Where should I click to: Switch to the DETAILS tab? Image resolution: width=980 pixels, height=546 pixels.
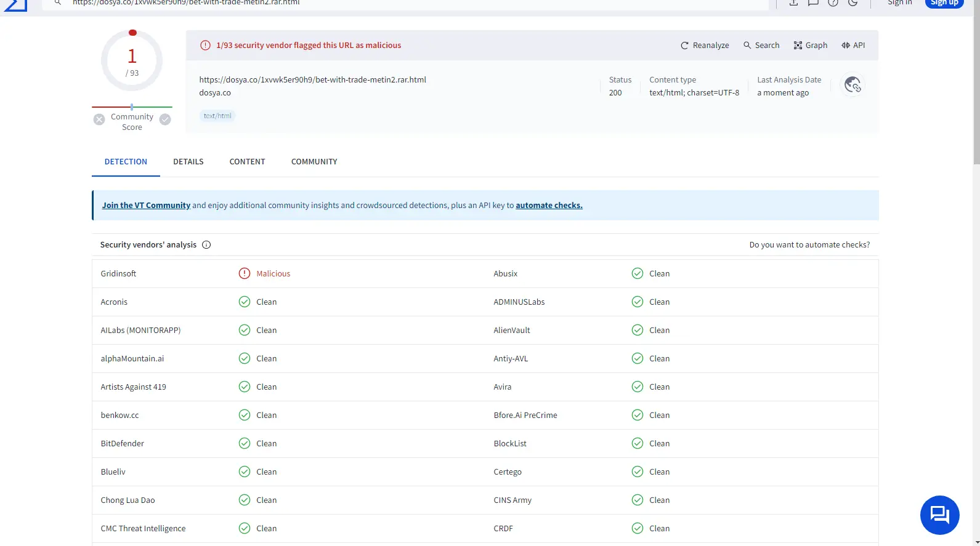tap(188, 162)
